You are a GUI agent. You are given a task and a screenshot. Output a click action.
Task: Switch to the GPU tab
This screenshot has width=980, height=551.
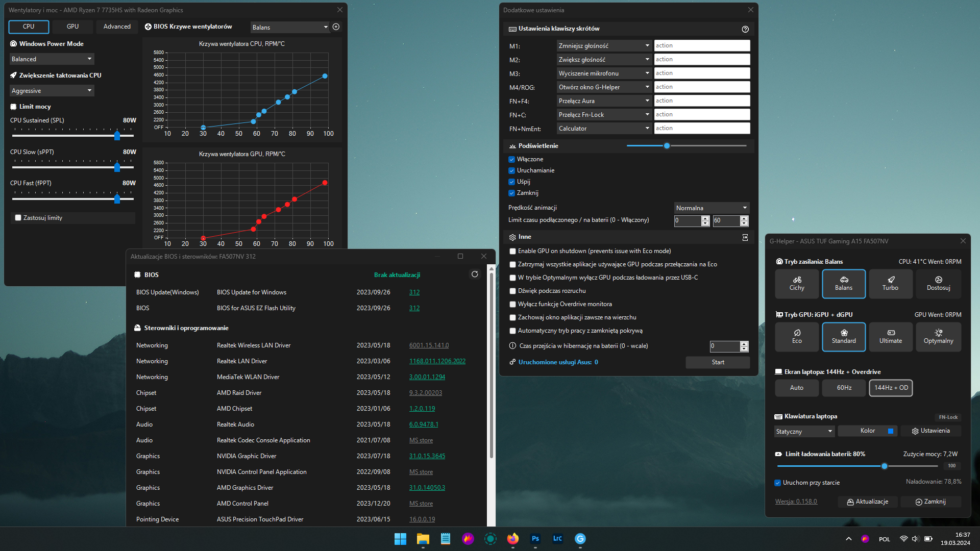(x=72, y=27)
